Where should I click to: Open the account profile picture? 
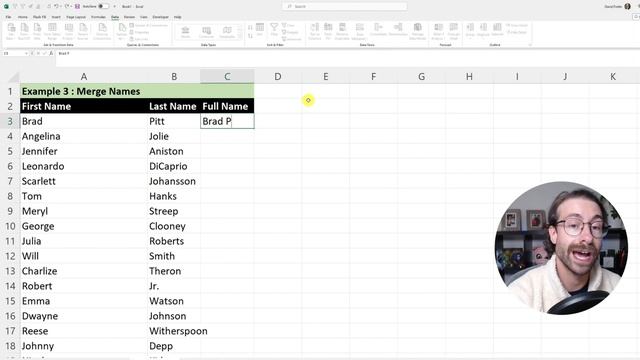click(627, 7)
